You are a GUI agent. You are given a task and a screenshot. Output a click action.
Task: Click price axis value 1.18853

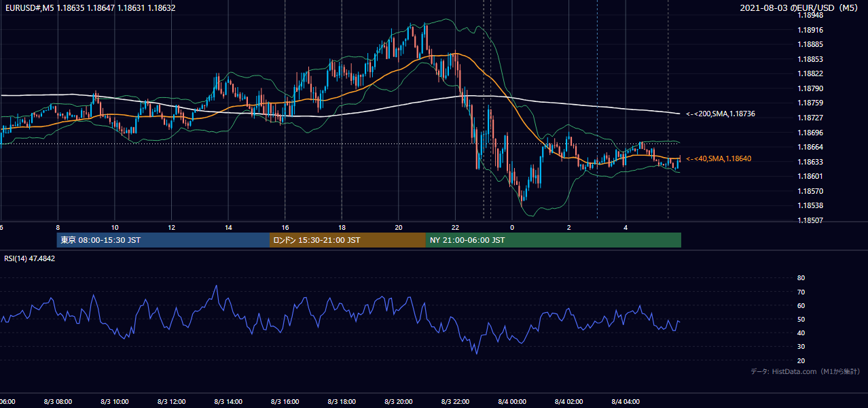click(810, 59)
